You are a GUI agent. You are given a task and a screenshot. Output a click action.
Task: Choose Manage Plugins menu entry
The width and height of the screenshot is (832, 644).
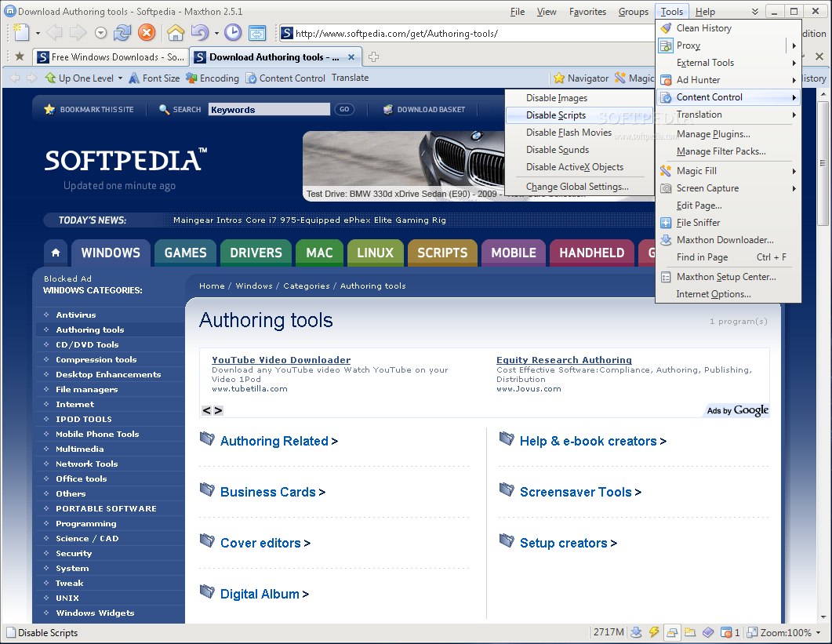(x=728, y=134)
